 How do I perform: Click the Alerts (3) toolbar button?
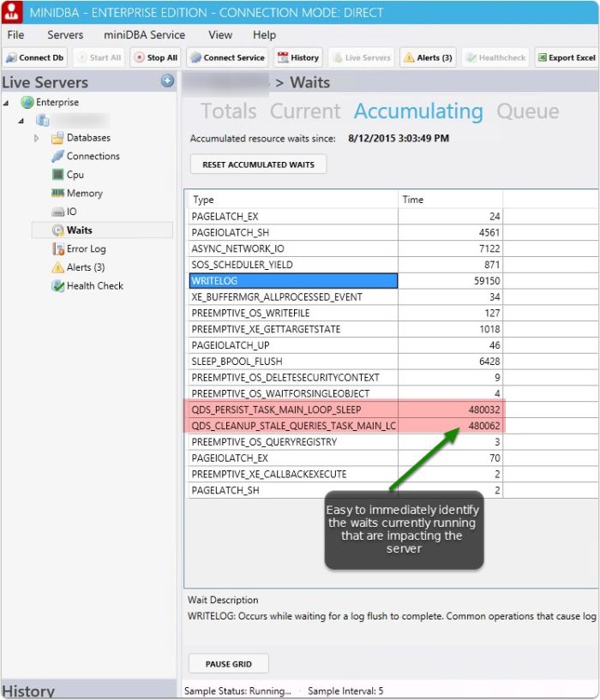click(427, 57)
